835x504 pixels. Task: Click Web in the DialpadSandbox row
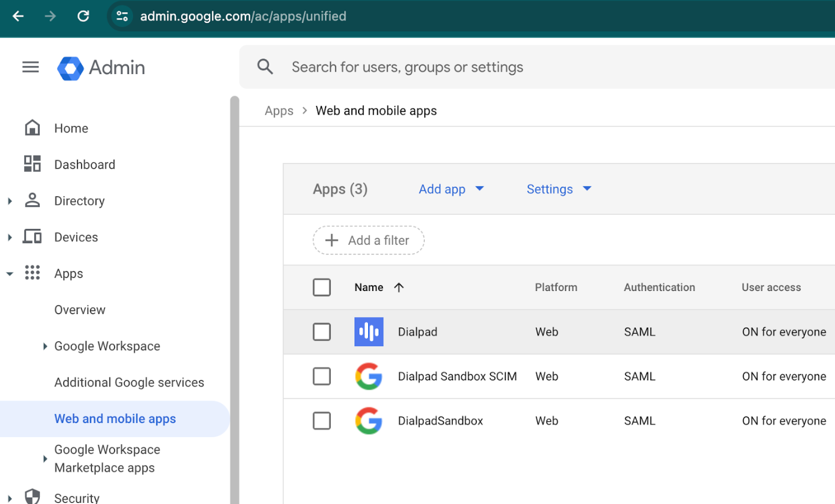(547, 421)
